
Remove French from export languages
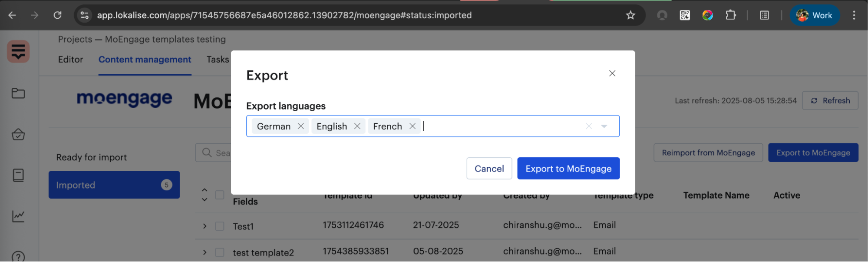click(x=413, y=126)
